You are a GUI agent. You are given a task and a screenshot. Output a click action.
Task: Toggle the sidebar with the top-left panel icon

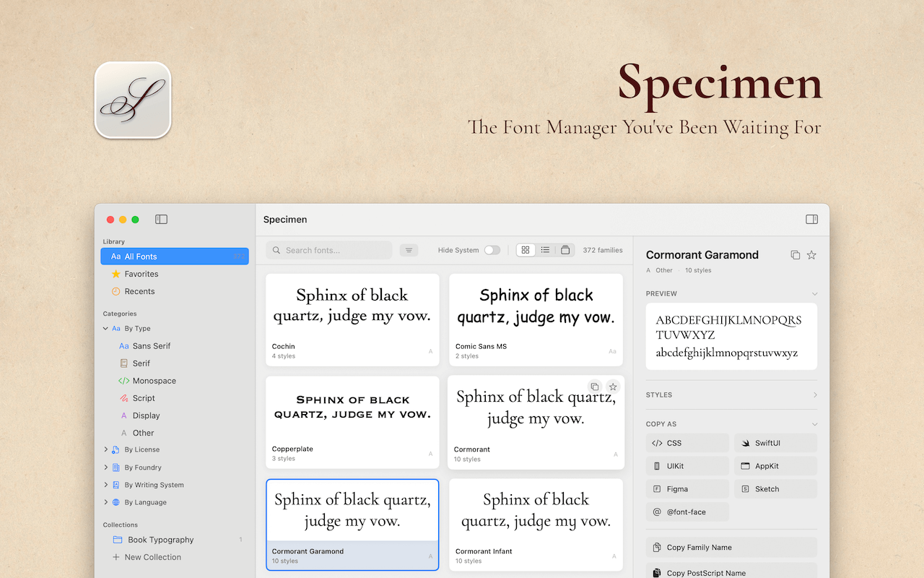point(161,219)
